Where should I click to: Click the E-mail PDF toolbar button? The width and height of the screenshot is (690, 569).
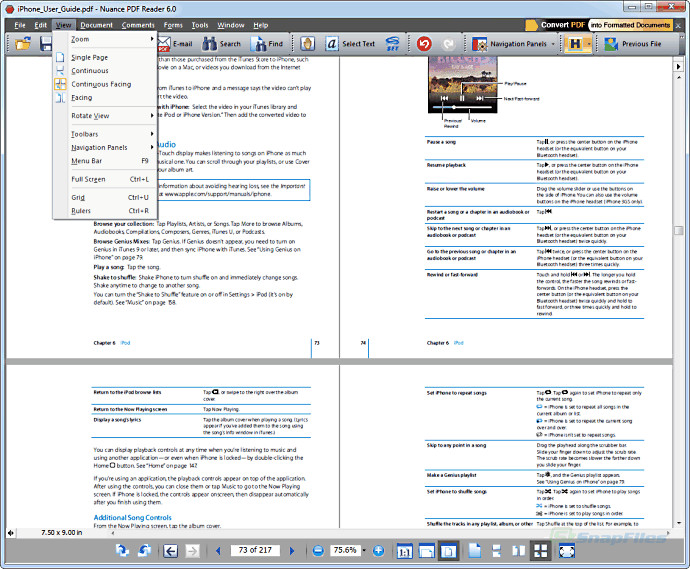175,44
